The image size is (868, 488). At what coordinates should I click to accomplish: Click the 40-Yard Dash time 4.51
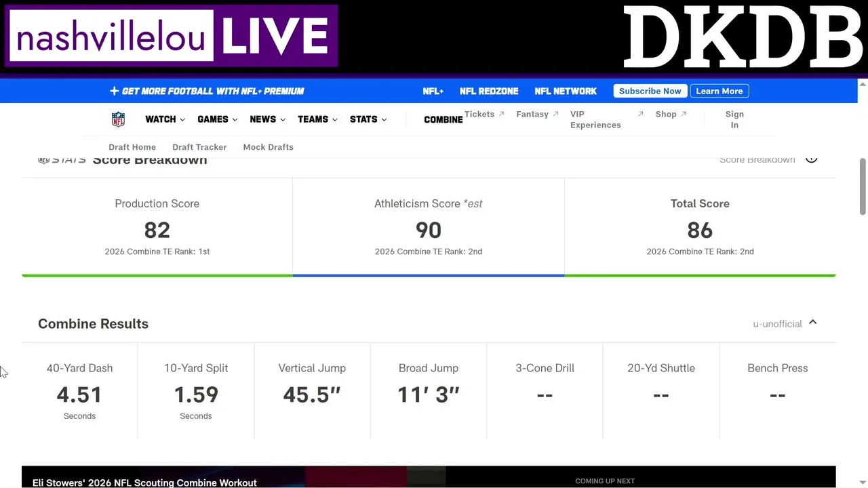coord(79,394)
